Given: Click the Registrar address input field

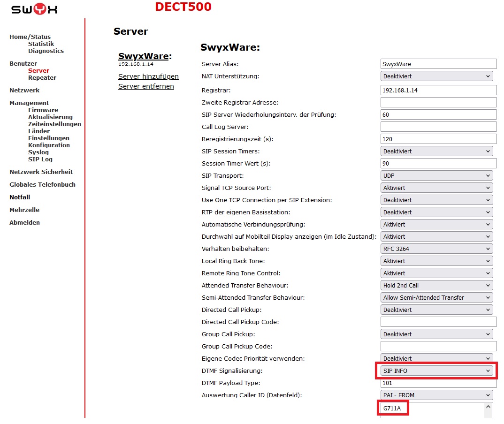Looking at the screenshot, I should click(438, 90).
